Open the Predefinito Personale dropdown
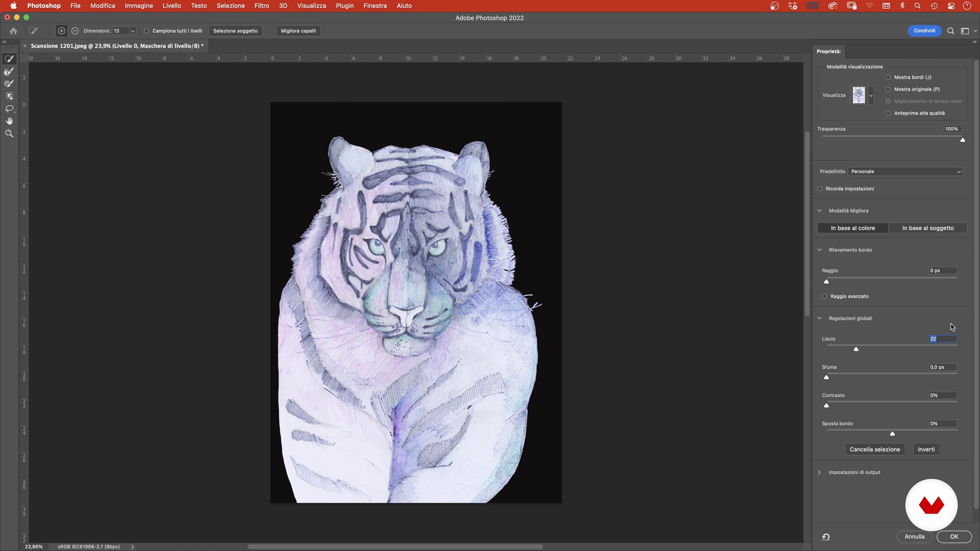980x551 pixels. point(905,171)
